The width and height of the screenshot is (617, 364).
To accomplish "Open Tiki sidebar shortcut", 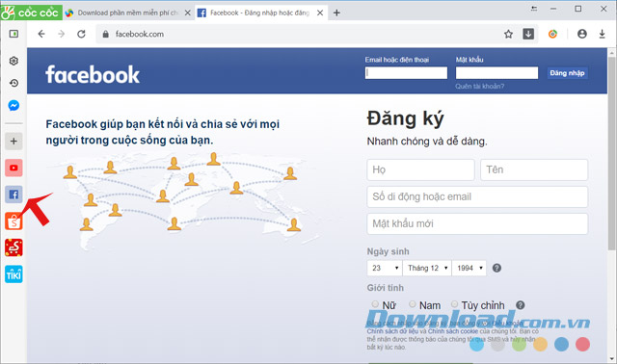I will pyautogui.click(x=13, y=274).
